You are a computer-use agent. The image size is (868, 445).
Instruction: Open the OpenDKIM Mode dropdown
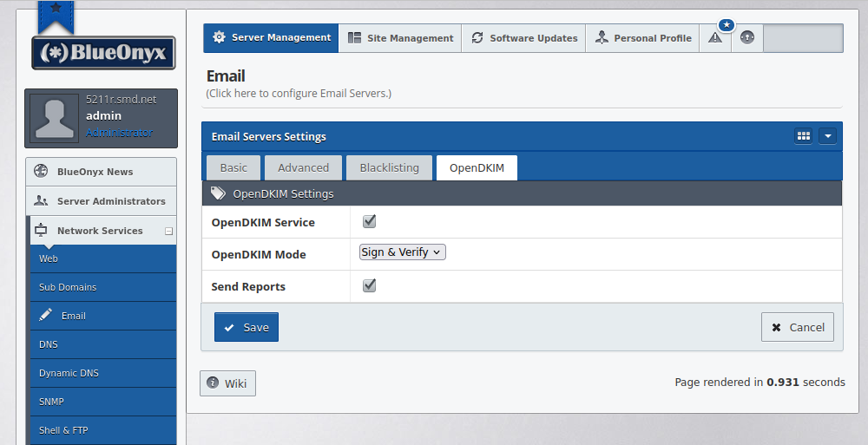click(x=403, y=252)
